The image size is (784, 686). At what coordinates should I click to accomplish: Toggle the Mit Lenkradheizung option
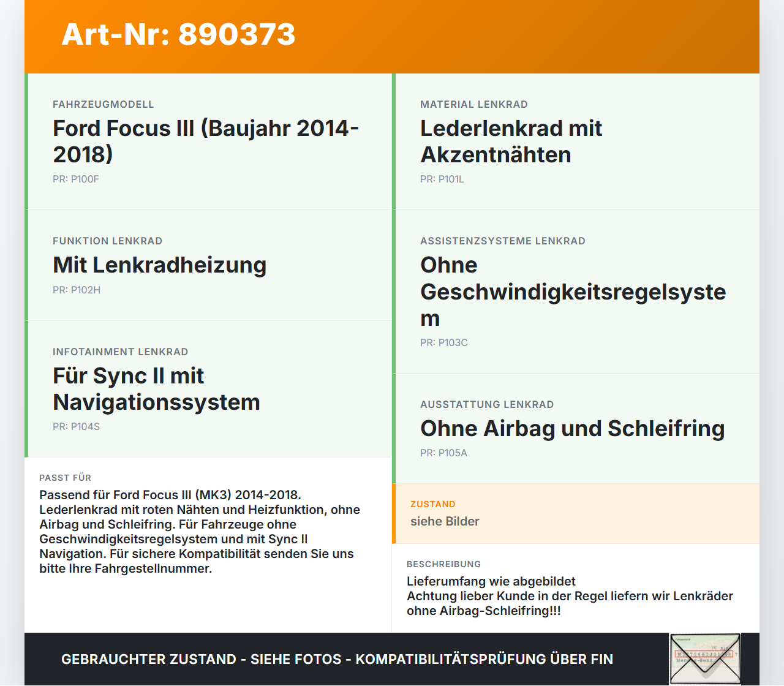(x=159, y=266)
